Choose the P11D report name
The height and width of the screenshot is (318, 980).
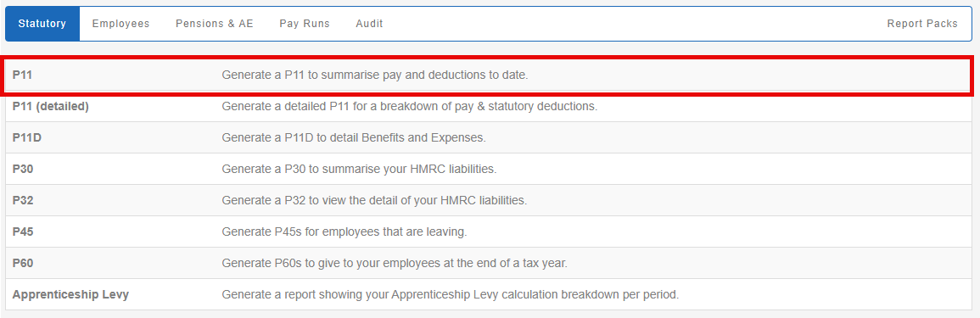[x=27, y=138]
